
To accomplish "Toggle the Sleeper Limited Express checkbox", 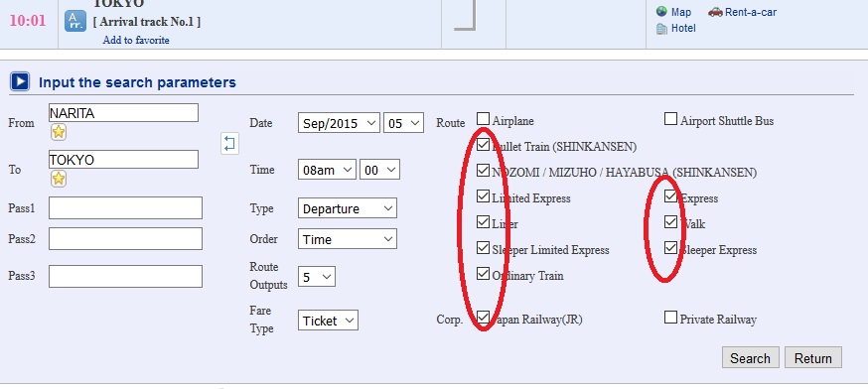I will coord(484,248).
